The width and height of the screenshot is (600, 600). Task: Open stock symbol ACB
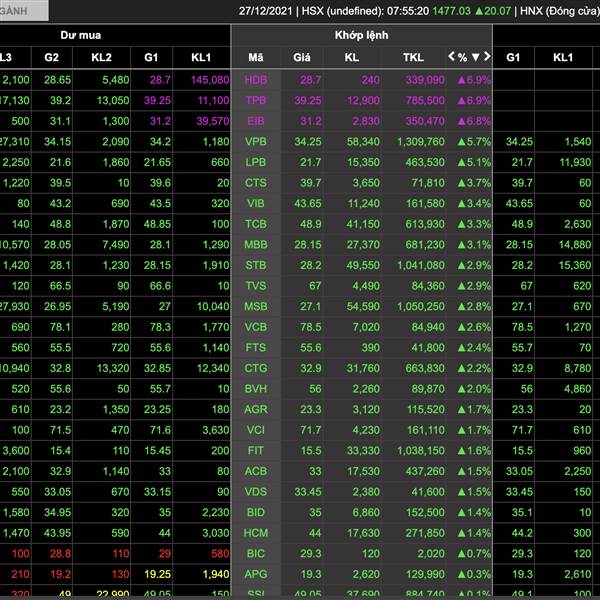[x=256, y=471]
